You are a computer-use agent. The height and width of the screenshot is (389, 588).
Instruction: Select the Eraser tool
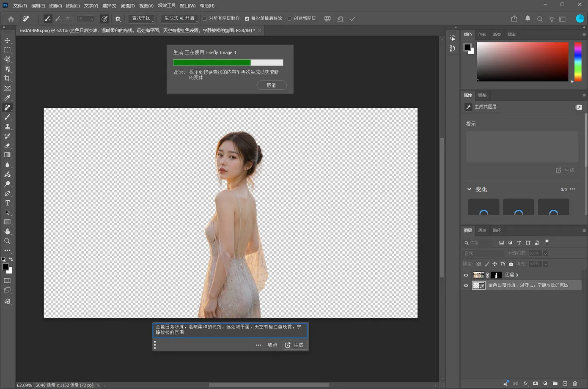(7, 146)
